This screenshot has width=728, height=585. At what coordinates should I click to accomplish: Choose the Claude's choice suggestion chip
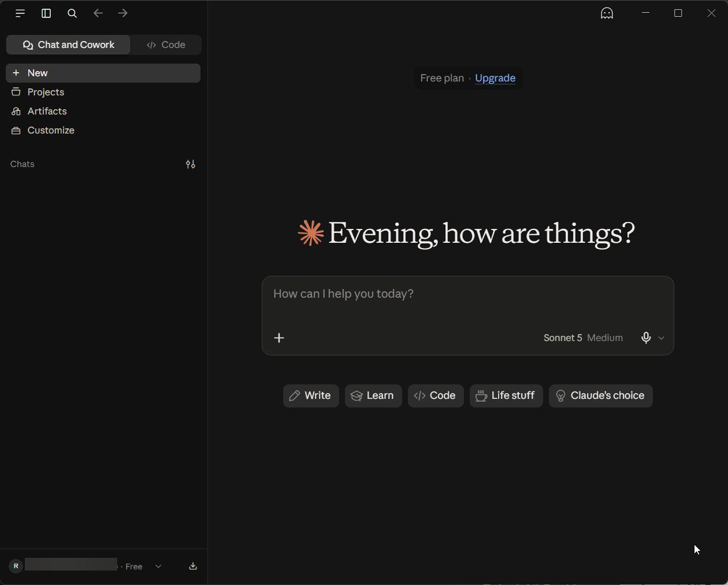[601, 396]
